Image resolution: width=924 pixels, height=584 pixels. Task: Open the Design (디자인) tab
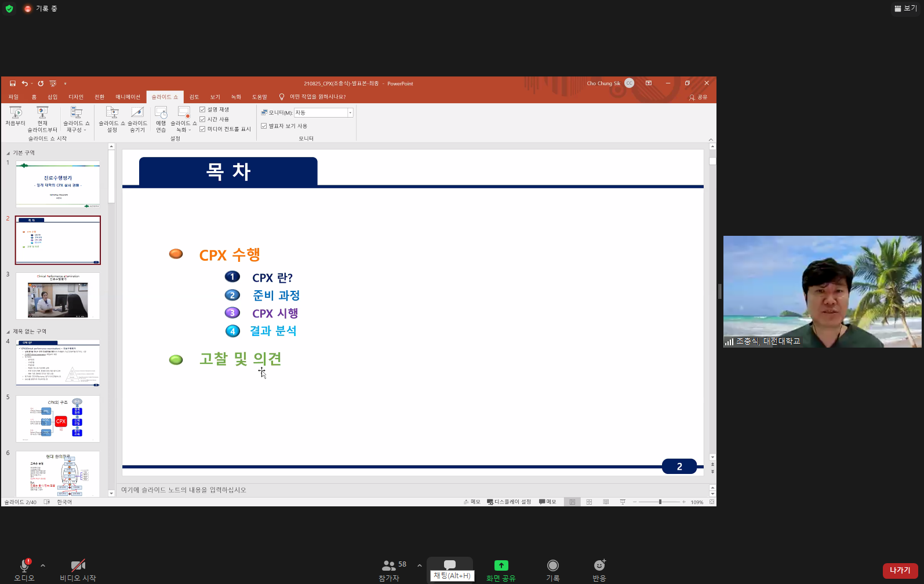click(76, 97)
